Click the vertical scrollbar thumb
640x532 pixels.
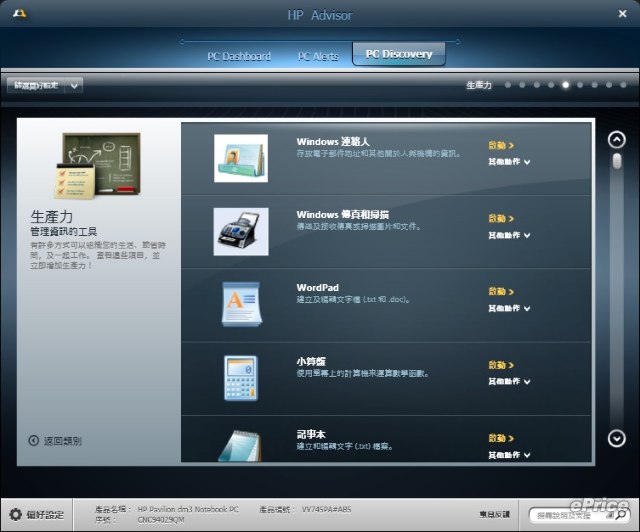(617, 161)
